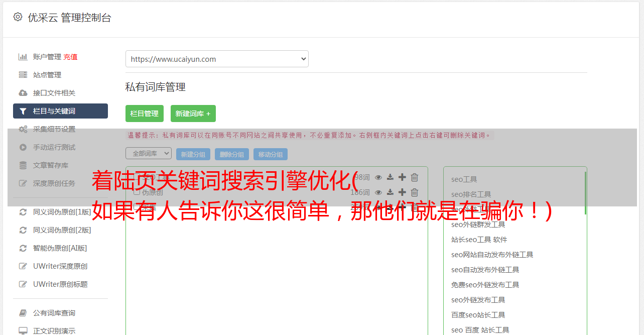Click the green scrollbar of the keyword list

pos(585,193)
